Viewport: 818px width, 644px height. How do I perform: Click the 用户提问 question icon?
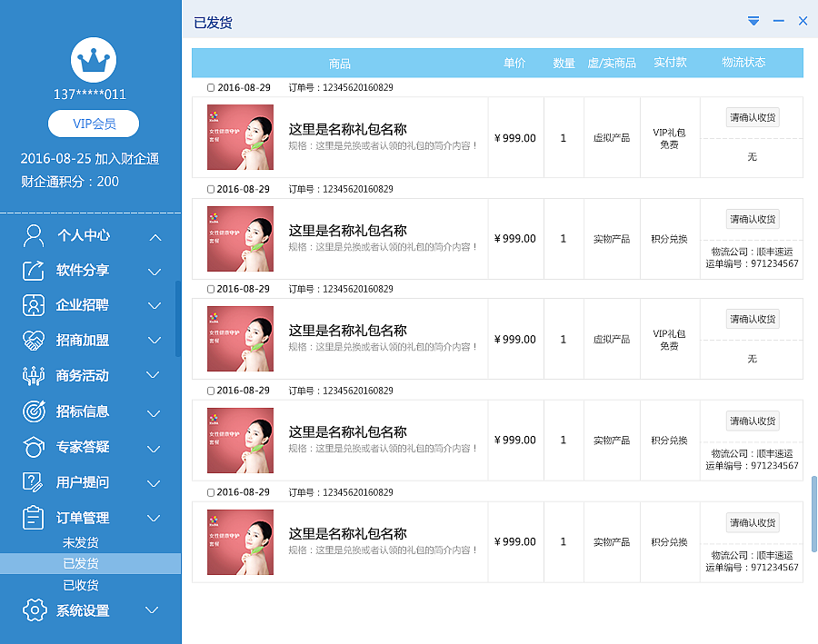34,481
